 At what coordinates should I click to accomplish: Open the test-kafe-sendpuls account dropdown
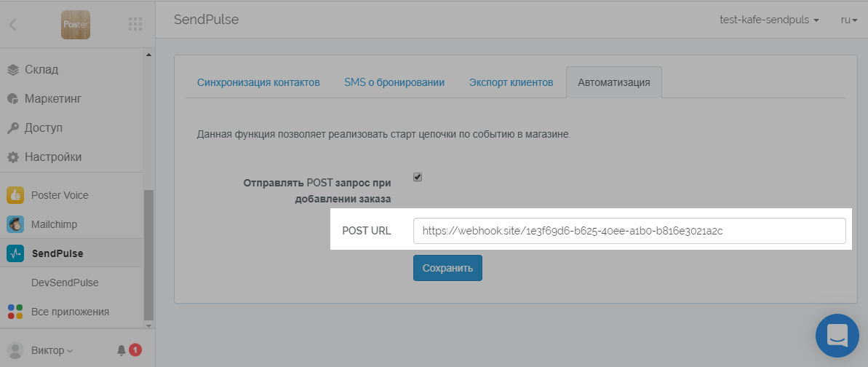(769, 20)
